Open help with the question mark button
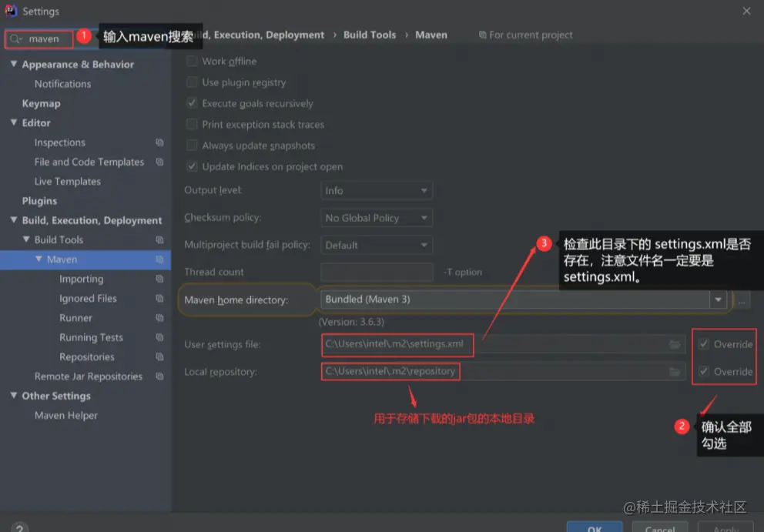The height and width of the screenshot is (532, 764). tap(19, 527)
